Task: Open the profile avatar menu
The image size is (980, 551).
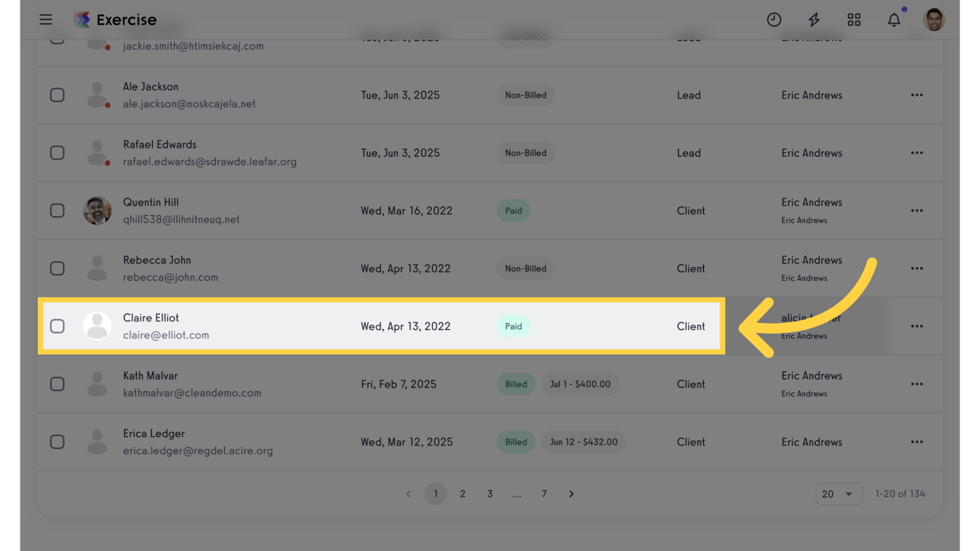Action: [x=933, y=19]
